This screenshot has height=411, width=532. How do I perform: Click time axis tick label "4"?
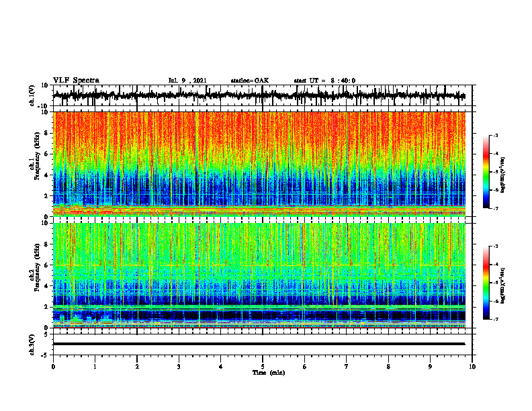[x=221, y=367]
